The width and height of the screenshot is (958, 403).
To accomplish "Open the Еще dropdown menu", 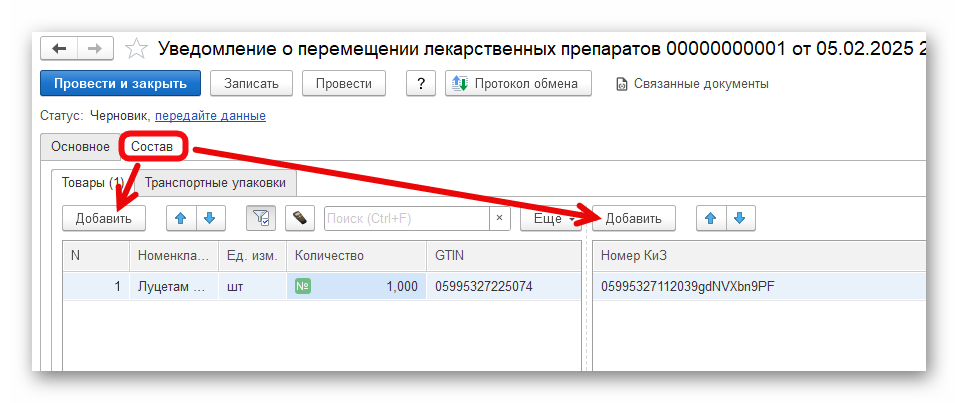I will [551, 219].
